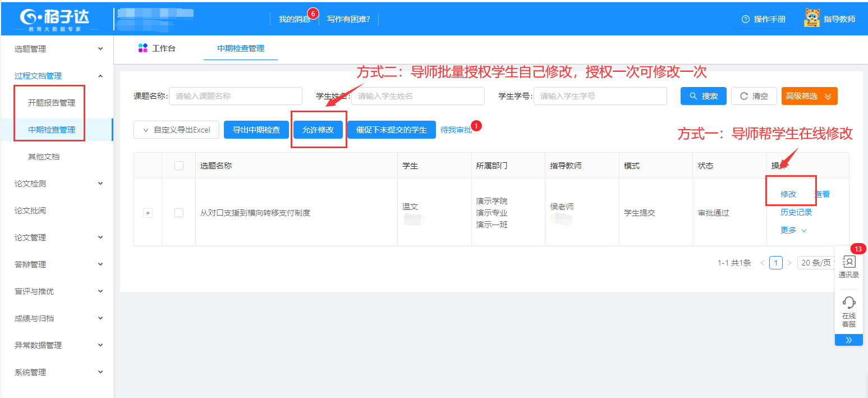Viewport: 868px width, 398px height.
Task: Open 开题报告管理 in sidebar
Action: click(x=52, y=103)
